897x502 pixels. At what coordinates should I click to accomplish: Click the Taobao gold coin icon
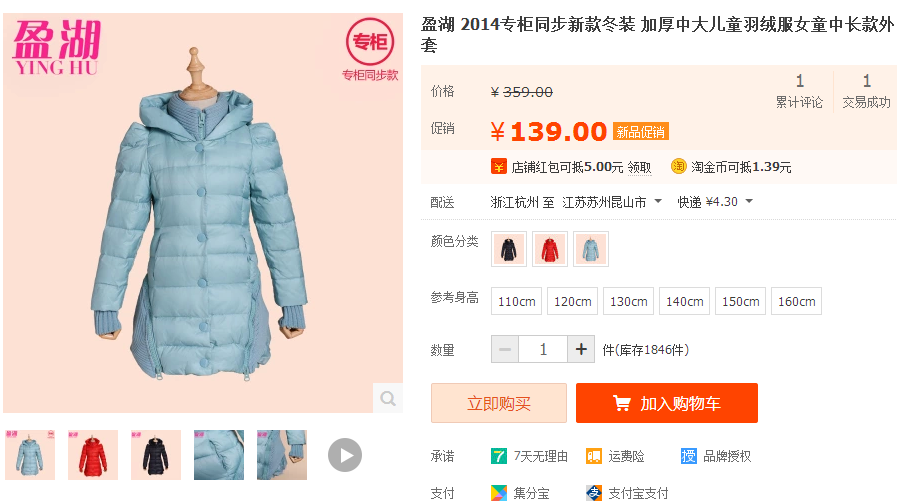(x=678, y=166)
